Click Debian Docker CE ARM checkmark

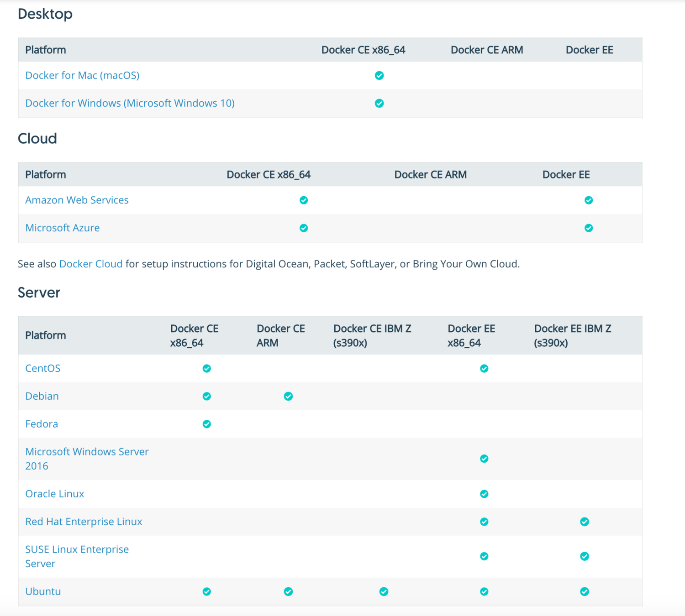tap(288, 396)
